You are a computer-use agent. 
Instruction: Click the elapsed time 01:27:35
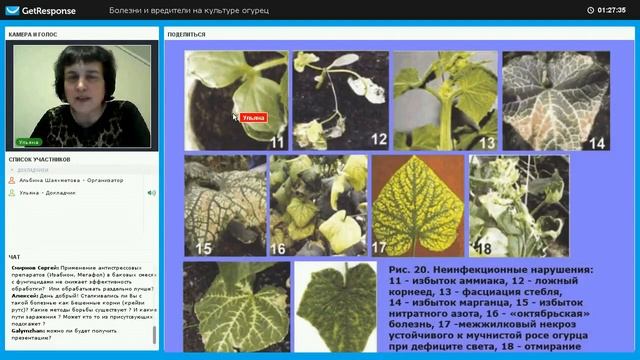(611, 10)
